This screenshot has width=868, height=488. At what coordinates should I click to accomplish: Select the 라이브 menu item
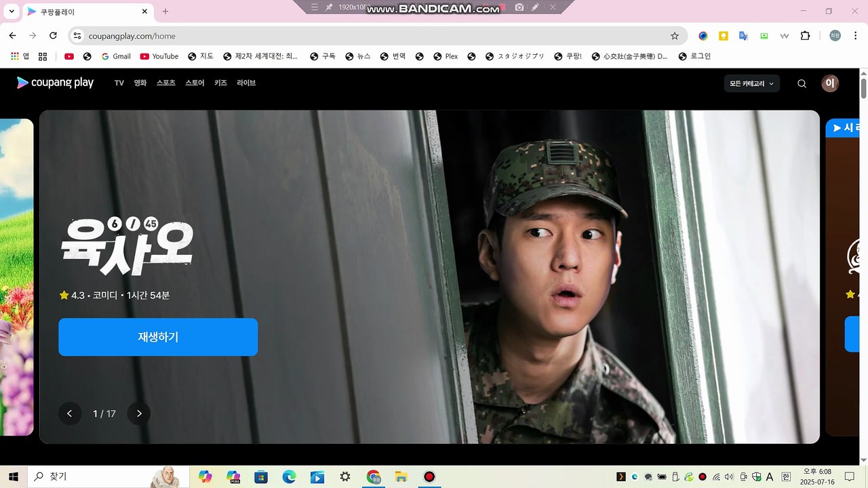coord(246,83)
